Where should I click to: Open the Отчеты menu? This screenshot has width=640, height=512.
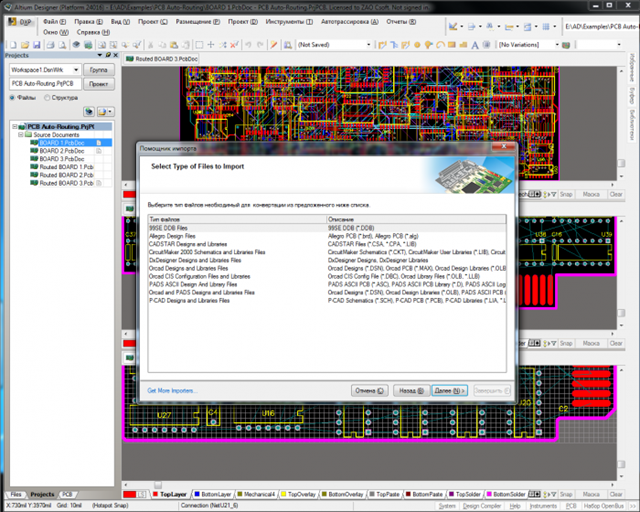point(401,22)
